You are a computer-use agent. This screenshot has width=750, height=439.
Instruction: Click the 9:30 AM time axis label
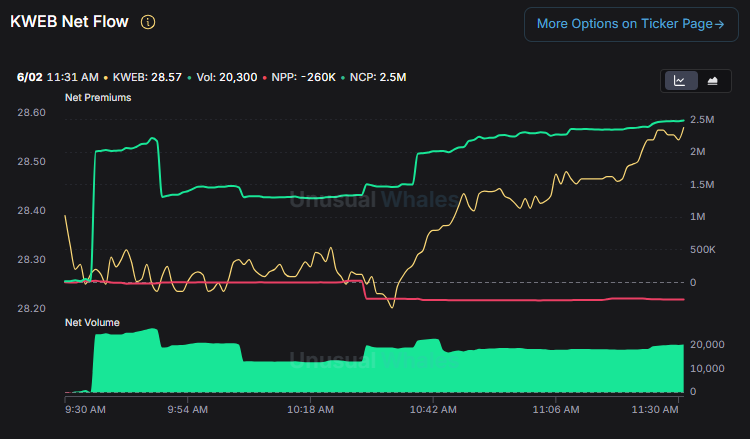tap(85, 410)
